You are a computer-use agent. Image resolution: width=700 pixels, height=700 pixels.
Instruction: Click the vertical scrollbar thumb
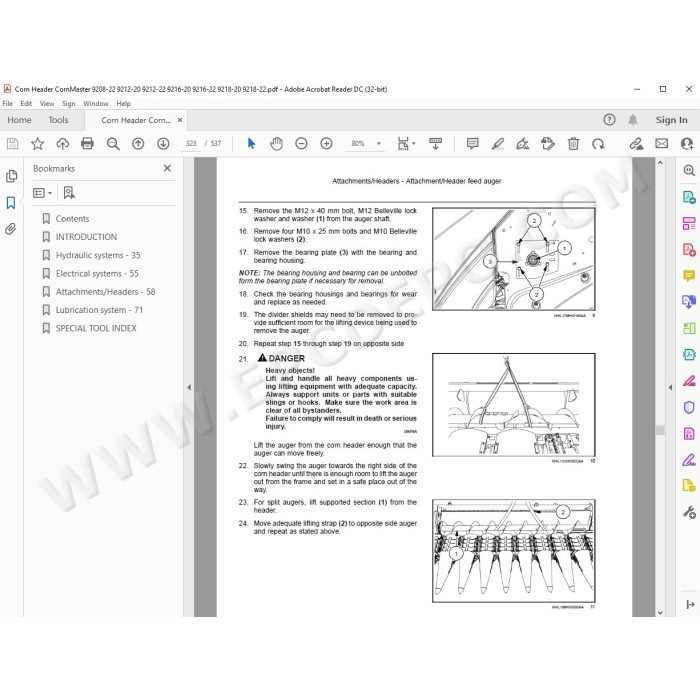pos(660,430)
